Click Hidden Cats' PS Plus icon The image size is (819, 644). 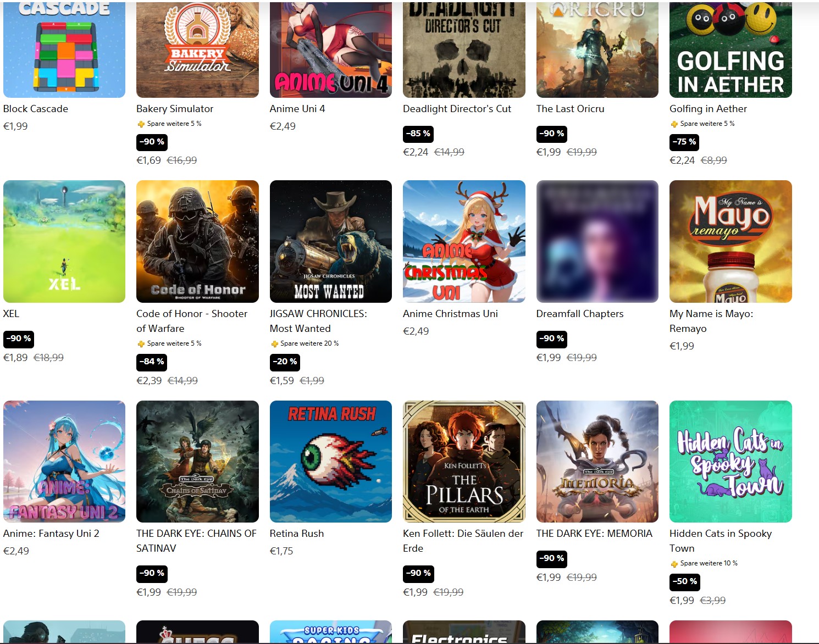coord(674,564)
